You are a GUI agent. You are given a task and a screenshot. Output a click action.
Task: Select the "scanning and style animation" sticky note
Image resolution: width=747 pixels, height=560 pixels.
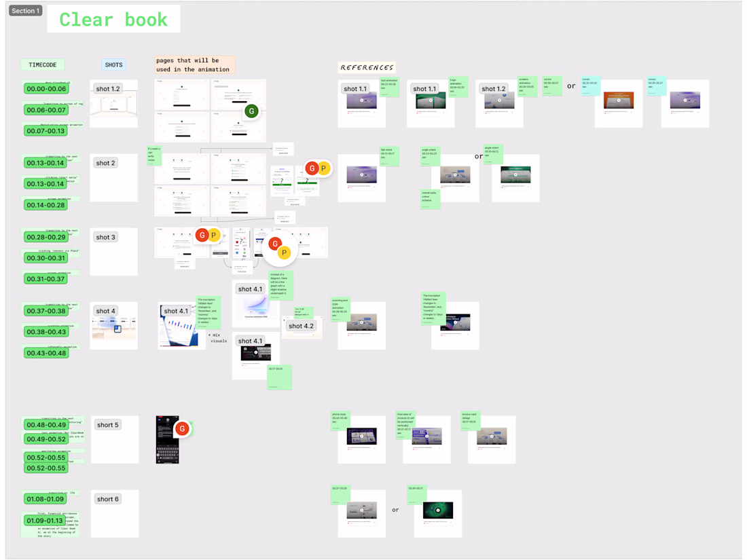coord(341,310)
